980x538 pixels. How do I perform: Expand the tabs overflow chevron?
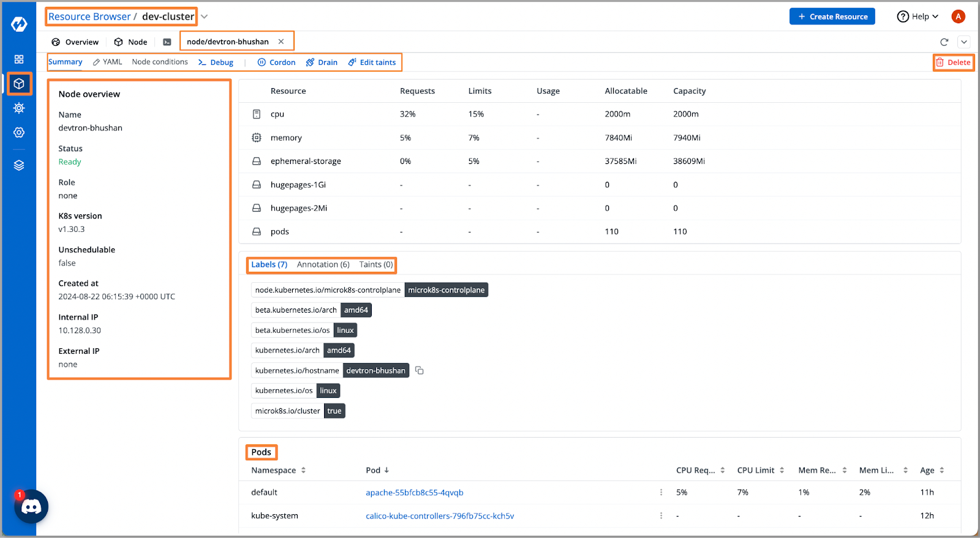(x=964, y=42)
